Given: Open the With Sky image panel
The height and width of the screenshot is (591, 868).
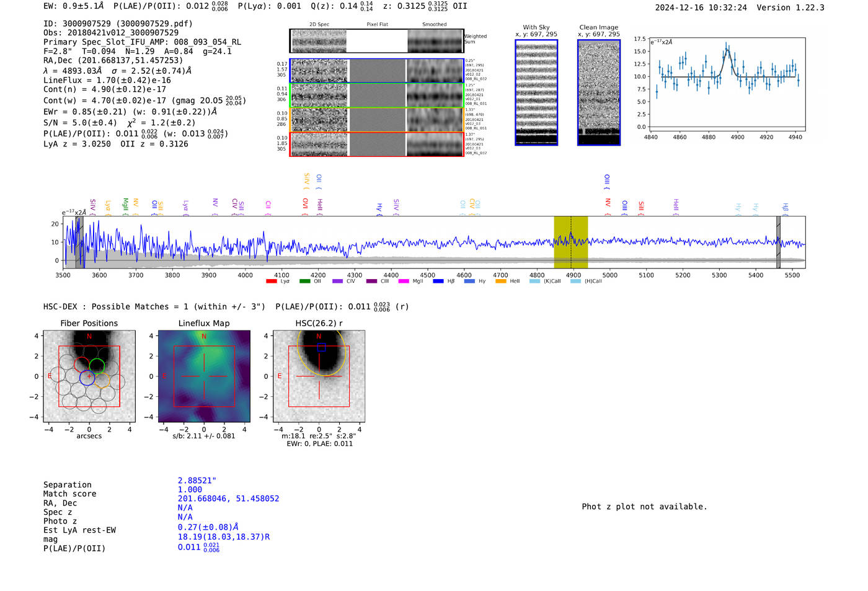Looking at the screenshot, I should pos(536,92).
